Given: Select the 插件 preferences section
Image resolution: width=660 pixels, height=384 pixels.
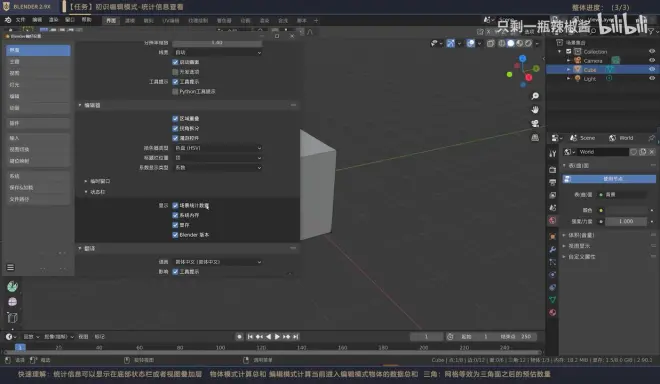Looking at the screenshot, I should pyautogui.click(x=38, y=123).
